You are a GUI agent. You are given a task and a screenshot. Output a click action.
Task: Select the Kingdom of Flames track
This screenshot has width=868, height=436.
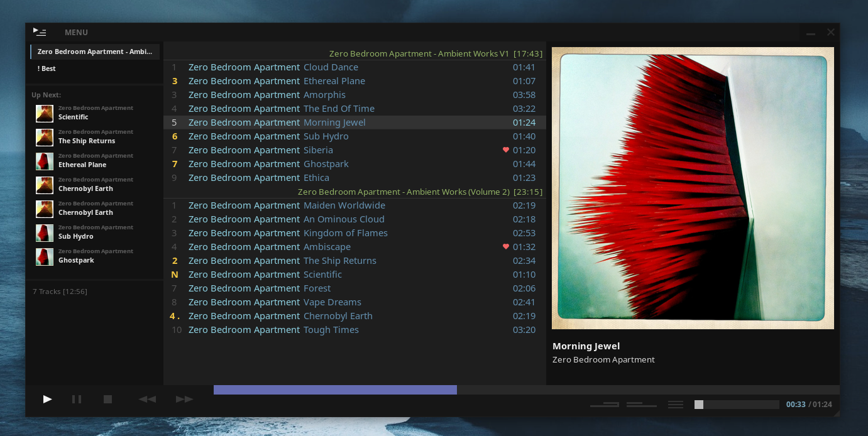[355, 233]
